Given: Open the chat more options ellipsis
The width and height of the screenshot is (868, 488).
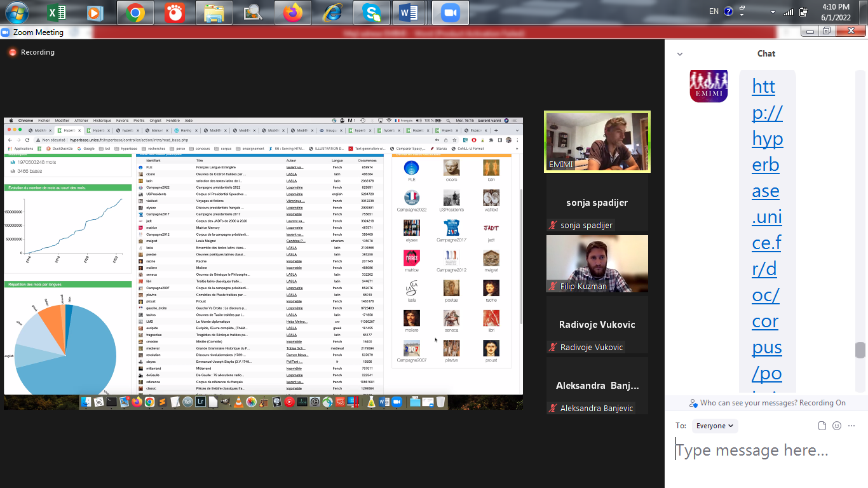Looking at the screenshot, I should (851, 426).
